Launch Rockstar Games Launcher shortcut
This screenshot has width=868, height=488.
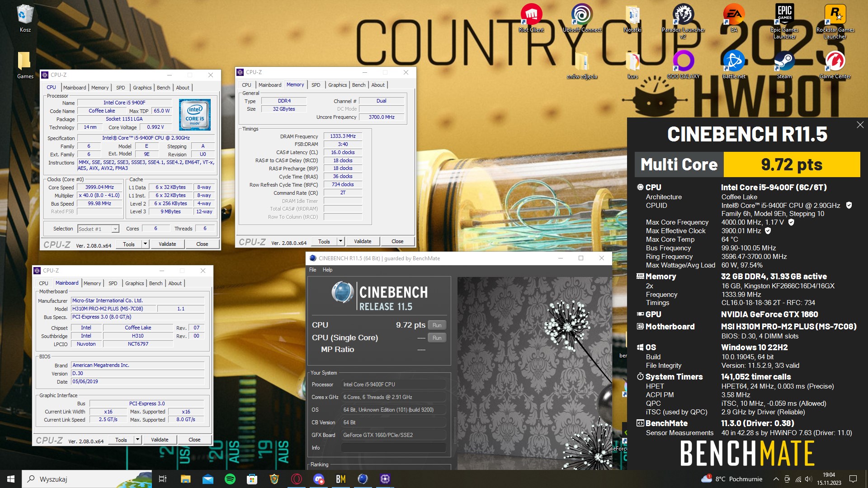(x=835, y=21)
